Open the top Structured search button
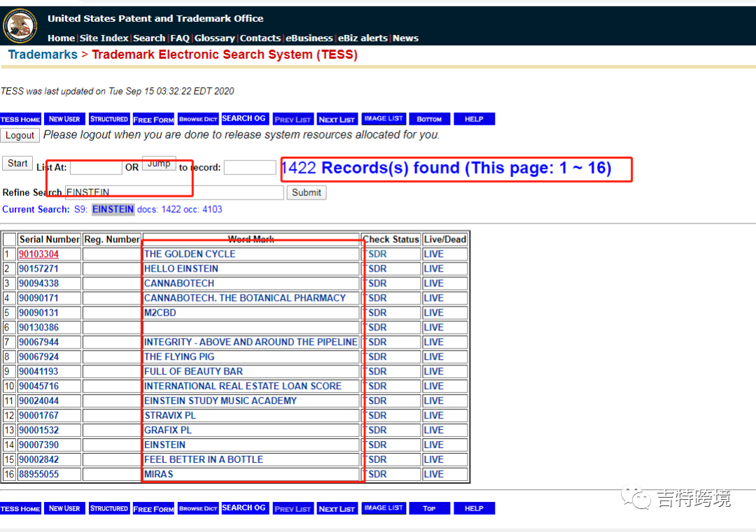The image size is (756, 532). click(109, 119)
